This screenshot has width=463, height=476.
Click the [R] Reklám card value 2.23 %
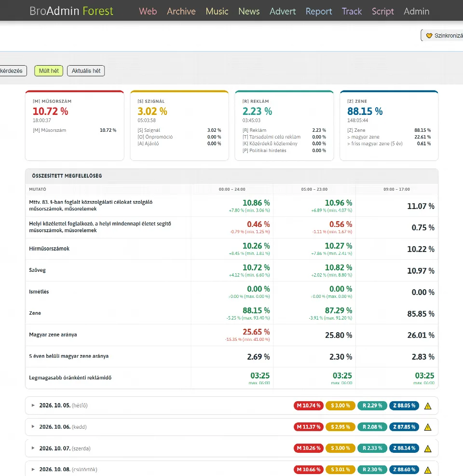tap(257, 112)
